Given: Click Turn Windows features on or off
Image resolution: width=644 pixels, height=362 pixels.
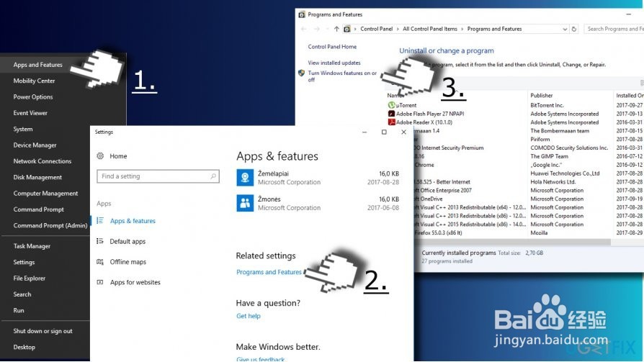Looking at the screenshot, I should tap(342, 76).
